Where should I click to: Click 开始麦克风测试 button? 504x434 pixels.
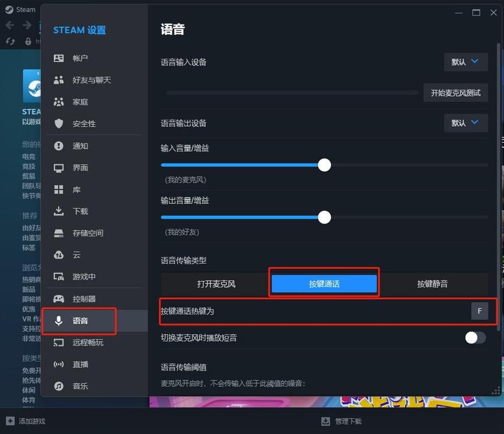pyautogui.click(x=455, y=93)
